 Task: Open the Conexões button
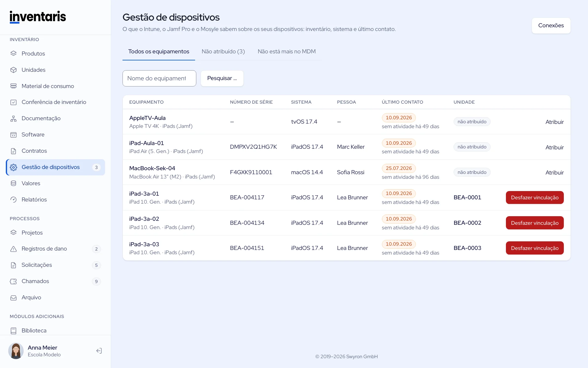coord(551,25)
